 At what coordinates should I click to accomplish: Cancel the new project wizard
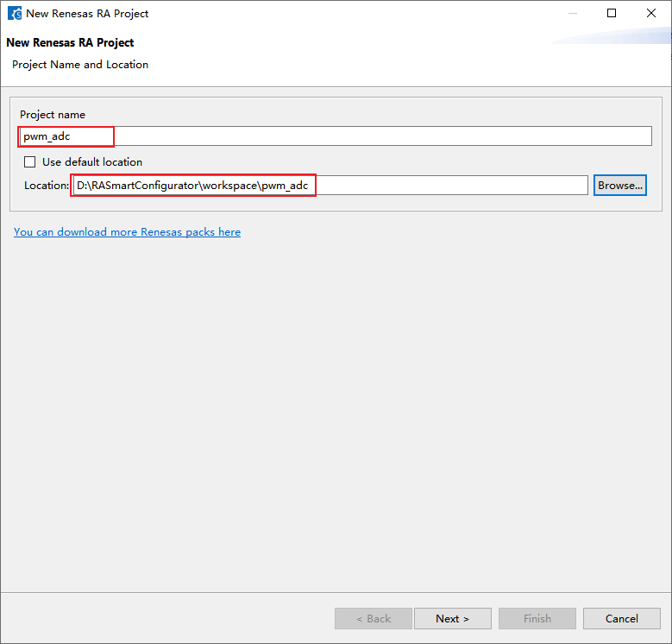[x=621, y=618]
